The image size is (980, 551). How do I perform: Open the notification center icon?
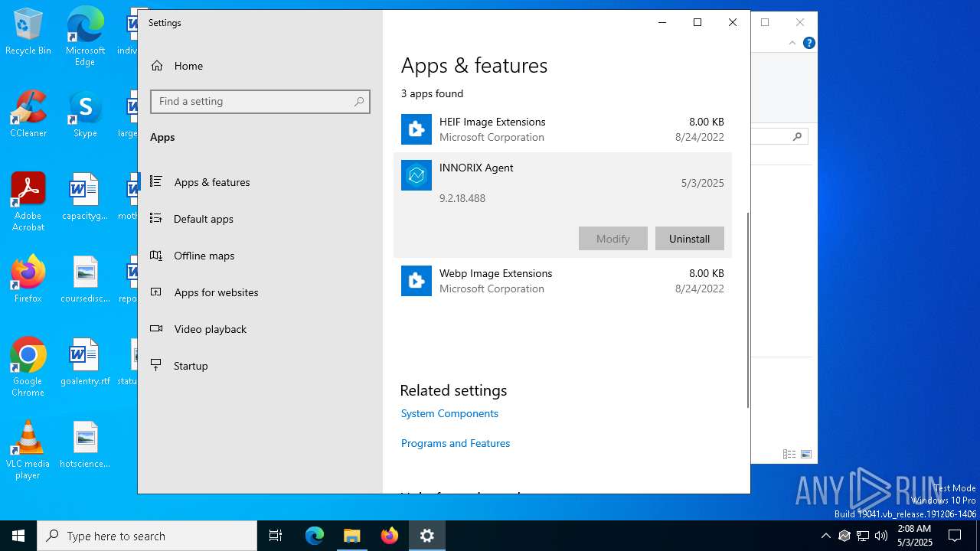[x=955, y=536]
